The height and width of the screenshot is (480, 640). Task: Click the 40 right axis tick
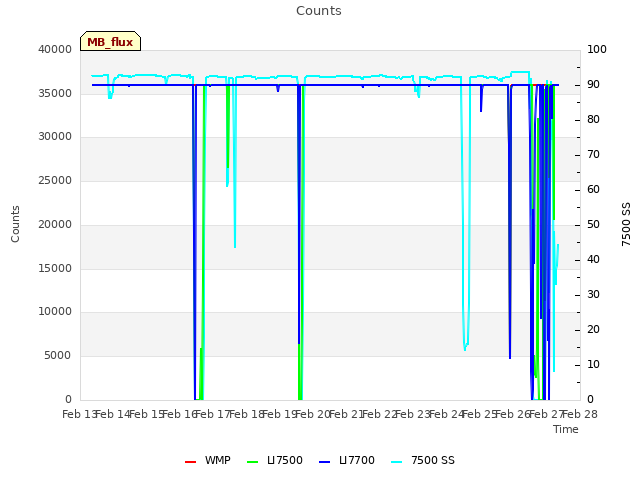pos(593,260)
